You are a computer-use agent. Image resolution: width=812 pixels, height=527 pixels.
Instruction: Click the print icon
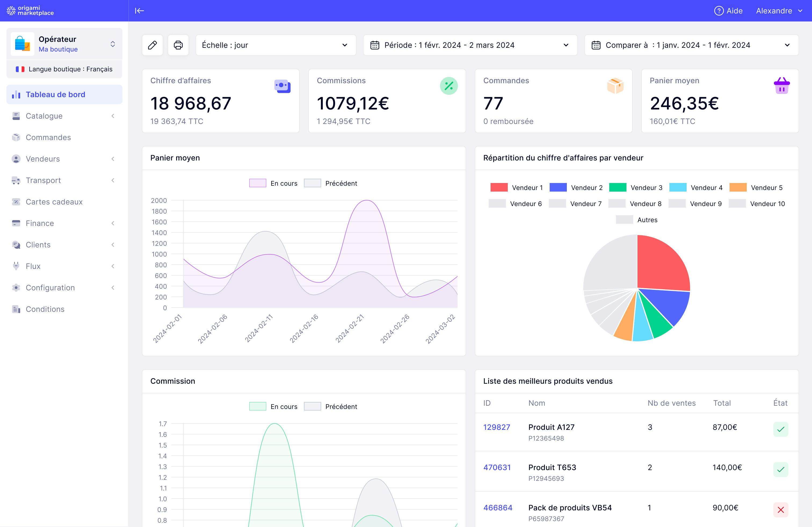pyautogui.click(x=178, y=45)
